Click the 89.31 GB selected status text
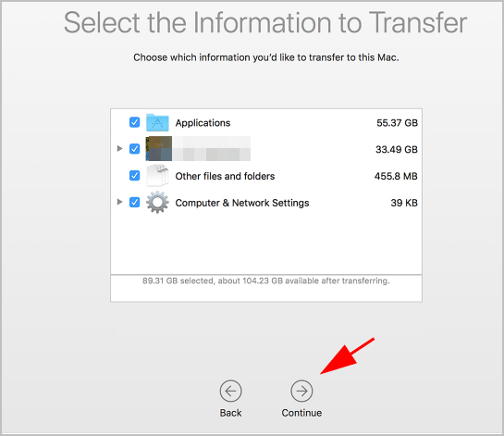 click(x=266, y=280)
